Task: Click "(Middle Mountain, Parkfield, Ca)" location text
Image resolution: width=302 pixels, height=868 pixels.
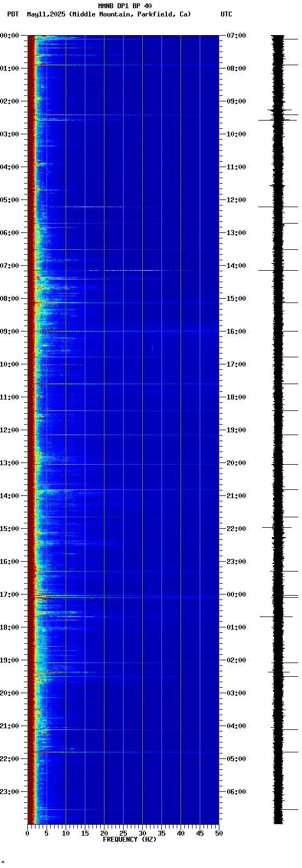Action: click(x=130, y=14)
